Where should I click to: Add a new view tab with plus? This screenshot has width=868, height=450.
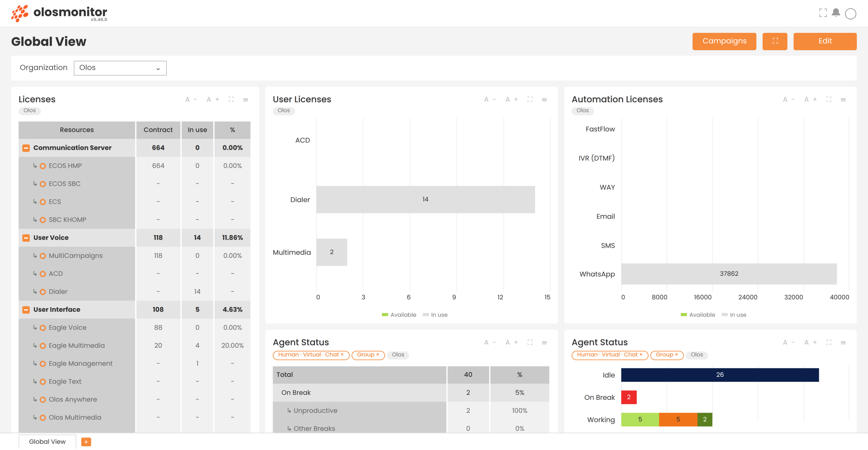86,442
